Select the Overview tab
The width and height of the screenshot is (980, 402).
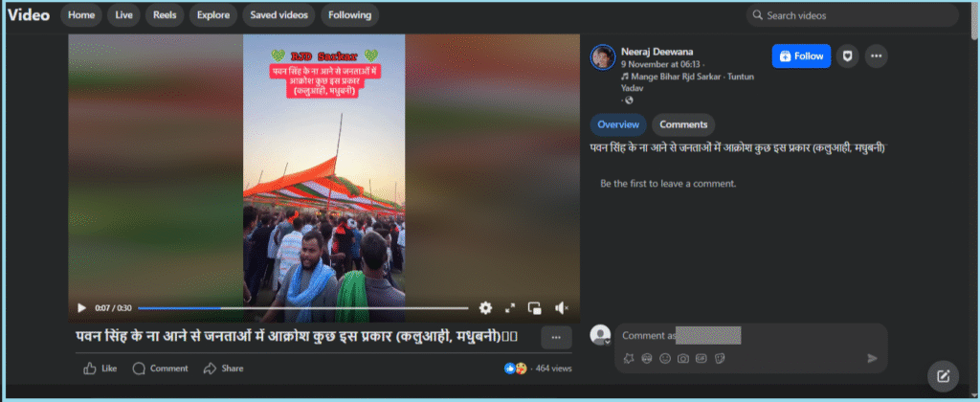click(617, 124)
